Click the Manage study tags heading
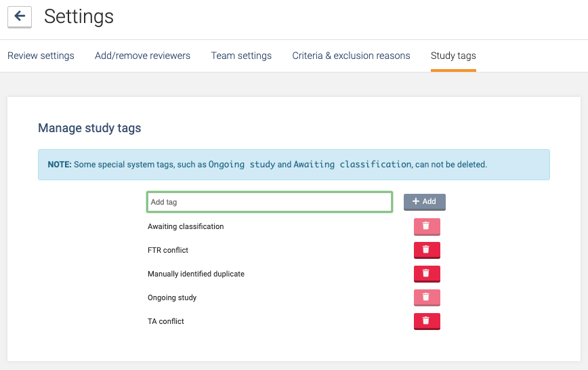The width and height of the screenshot is (588, 370). tap(89, 128)
